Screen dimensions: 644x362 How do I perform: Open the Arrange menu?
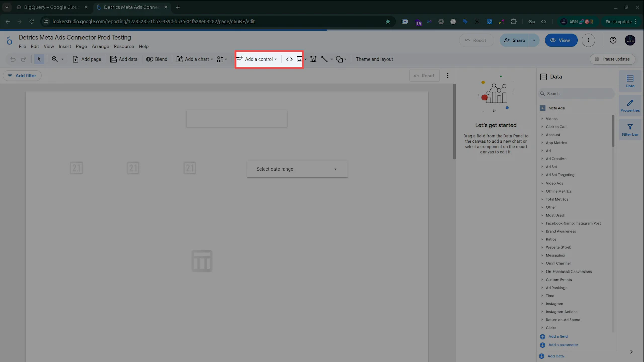click(x=100, y=46)
